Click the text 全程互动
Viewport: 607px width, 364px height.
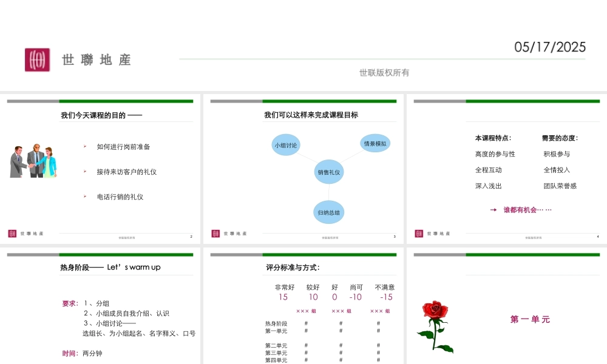[x=489, y=170]
